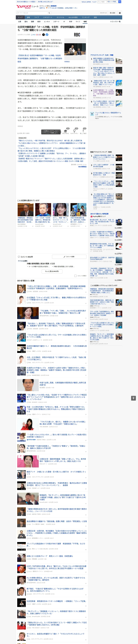Select the オリジナル navigation tab
Image resolution: width=138 pixels, height=644 pixels.
click(x=60, y=17)
